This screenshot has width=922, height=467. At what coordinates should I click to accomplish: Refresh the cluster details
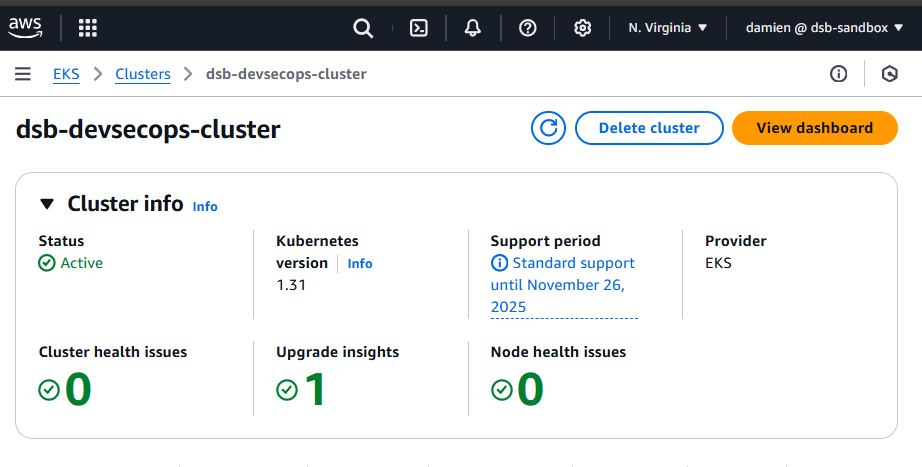point(548,128)
